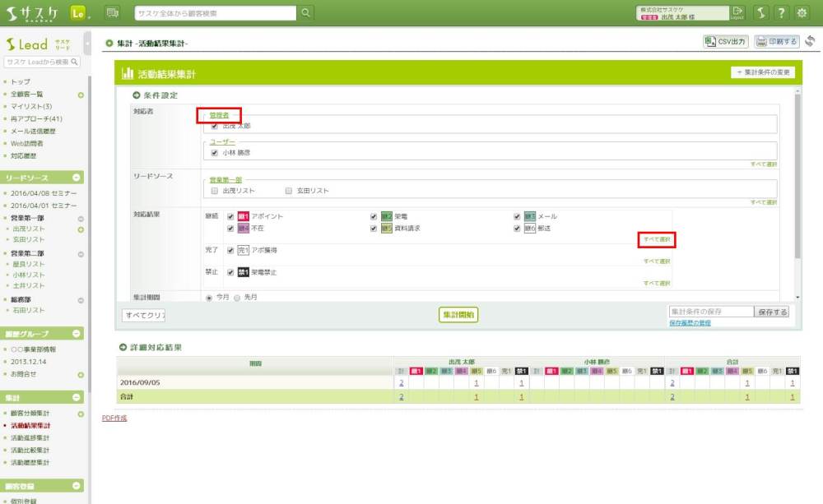Viewport: 823px width, 504px height.
Task: Click the 印刷する button
Action: coord(777,41)
